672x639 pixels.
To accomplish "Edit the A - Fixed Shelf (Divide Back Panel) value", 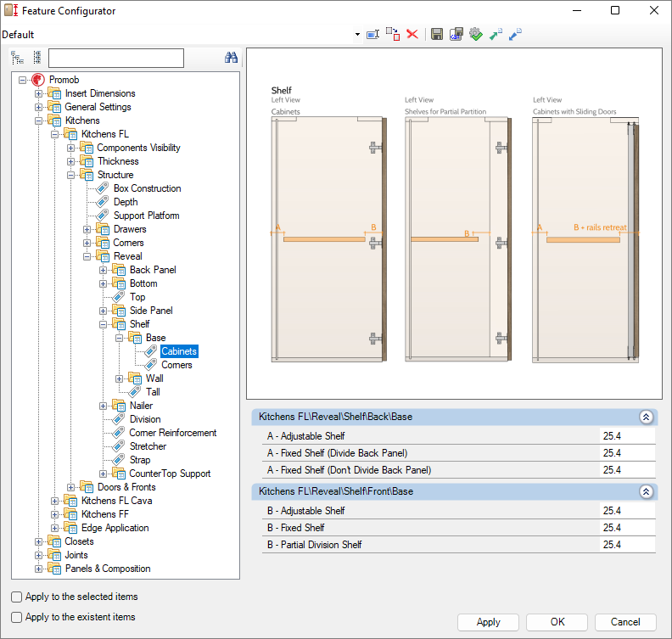I will 627,453.
